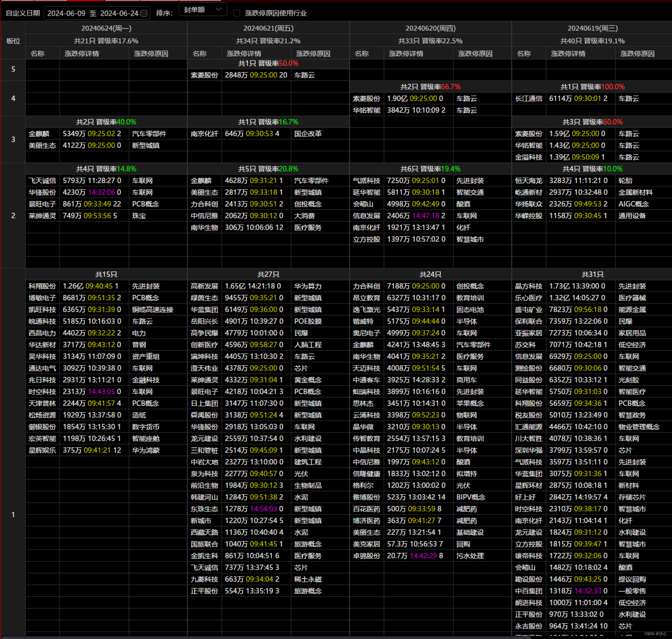Open 天津普林 stock entry

click(x=42, y=404)
